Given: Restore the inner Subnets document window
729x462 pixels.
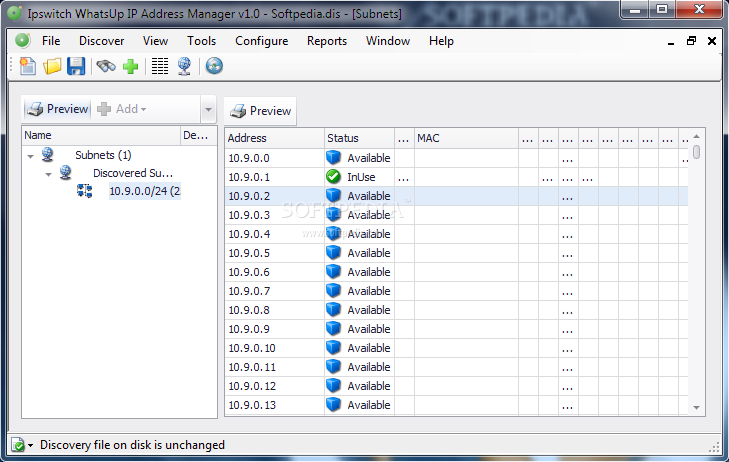Looking at the screenshot, I should 691,41.
